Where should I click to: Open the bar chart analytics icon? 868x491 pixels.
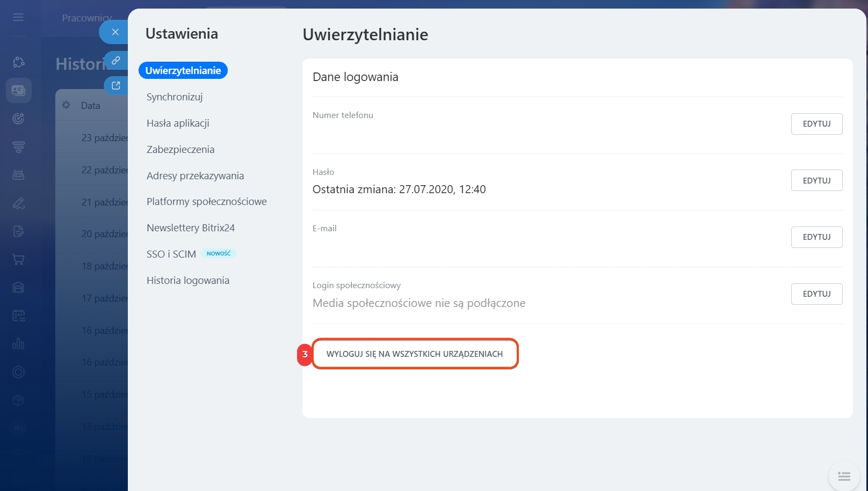coord(18,343)
